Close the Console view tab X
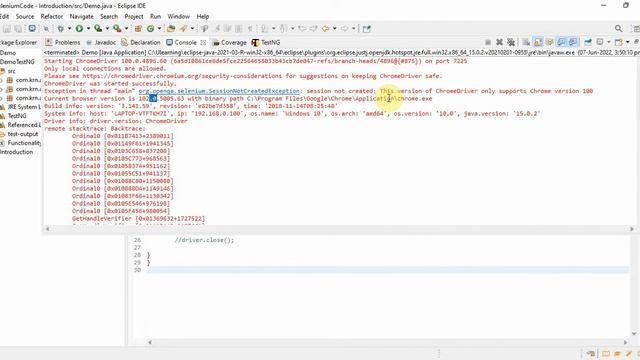The image size is (640, 360). point(203,42)
